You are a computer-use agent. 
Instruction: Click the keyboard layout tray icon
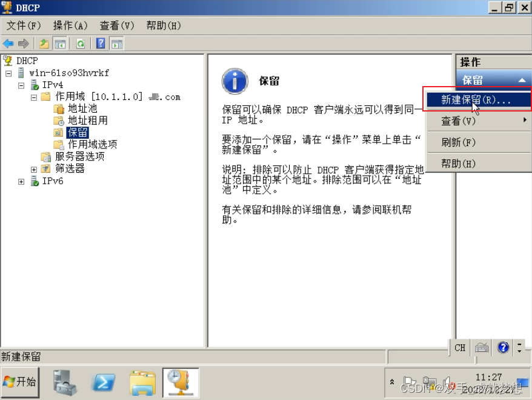click(482, 348)
